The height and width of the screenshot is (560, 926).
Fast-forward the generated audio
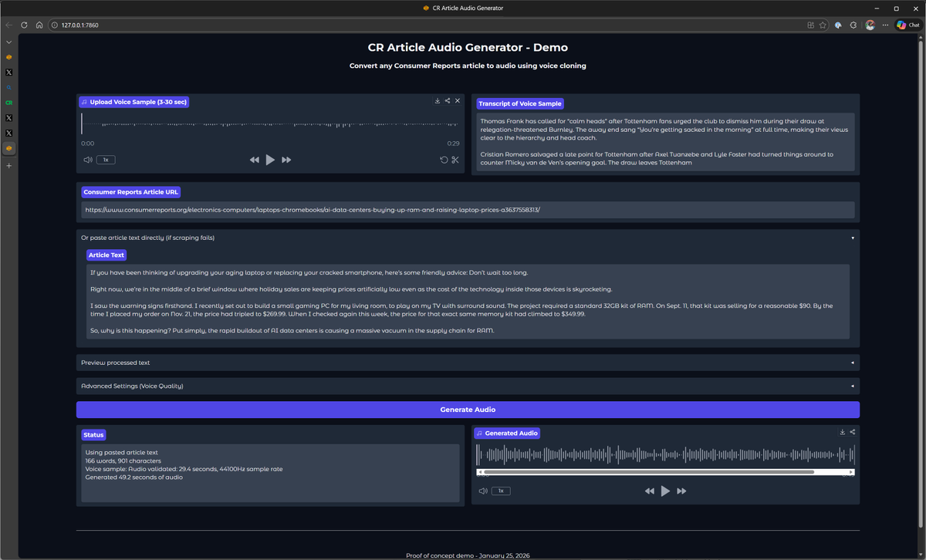coord(681,491)
